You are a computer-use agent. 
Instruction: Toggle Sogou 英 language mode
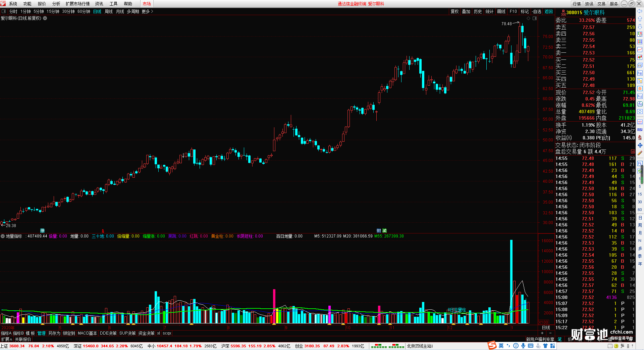tap(501, 346)
